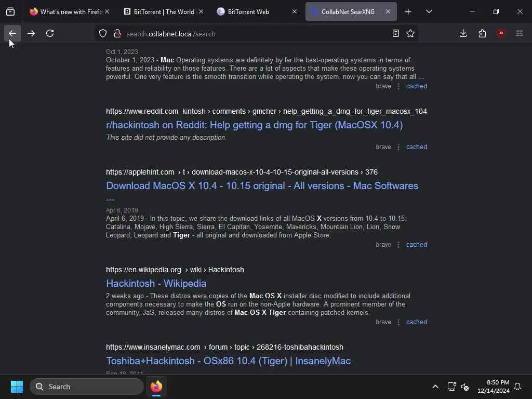Open the network status tray icon
This screenshot has height=399, width=532.
(x=451, y=387)
